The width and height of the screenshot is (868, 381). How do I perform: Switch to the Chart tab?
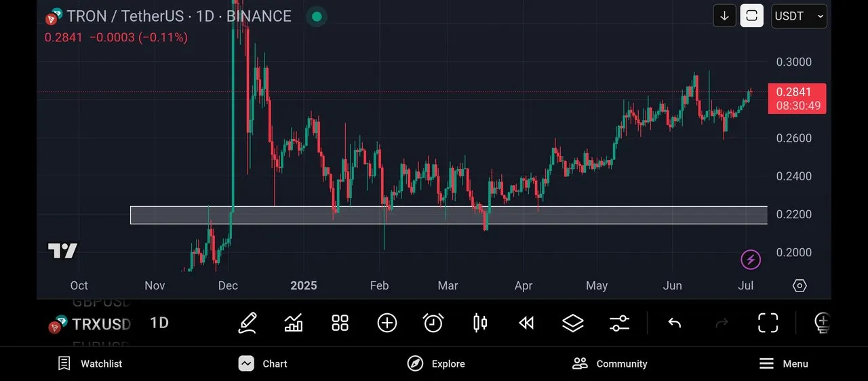coord(263,364)
